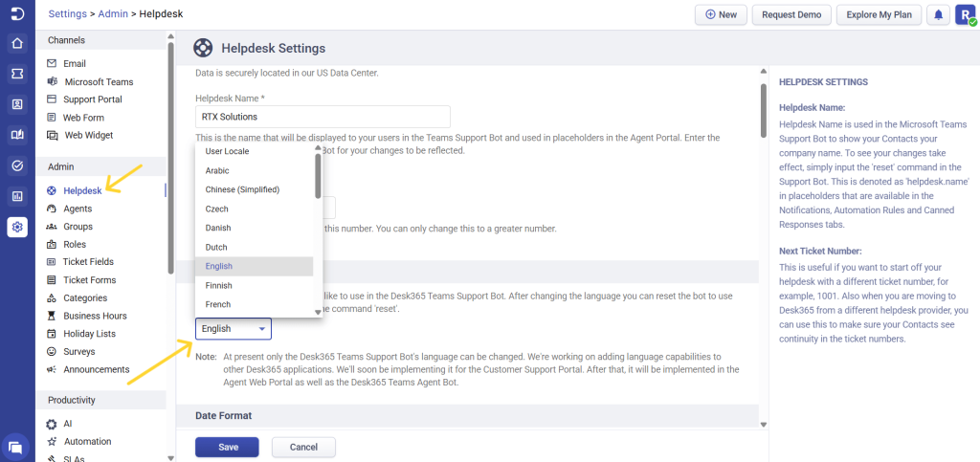Open the chat bubble icon at bottom left
Screen dimensions: 980x462
click(17, 446)
